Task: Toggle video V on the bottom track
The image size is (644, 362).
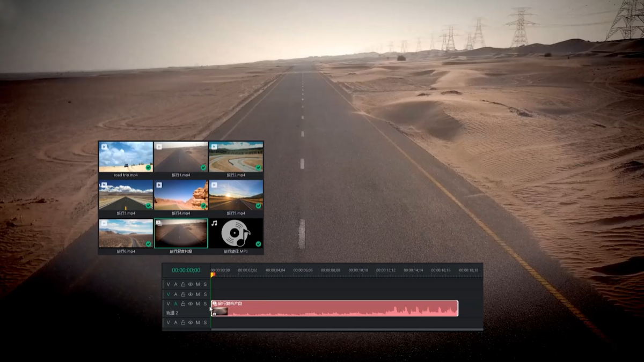Action: [168, 322]
